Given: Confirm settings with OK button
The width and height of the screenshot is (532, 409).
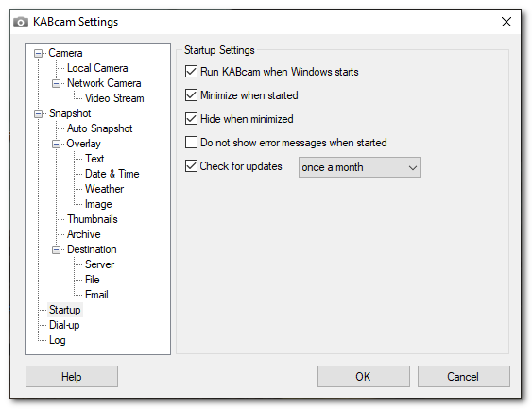Looking at the screenshot, I should tap(364, 377).
